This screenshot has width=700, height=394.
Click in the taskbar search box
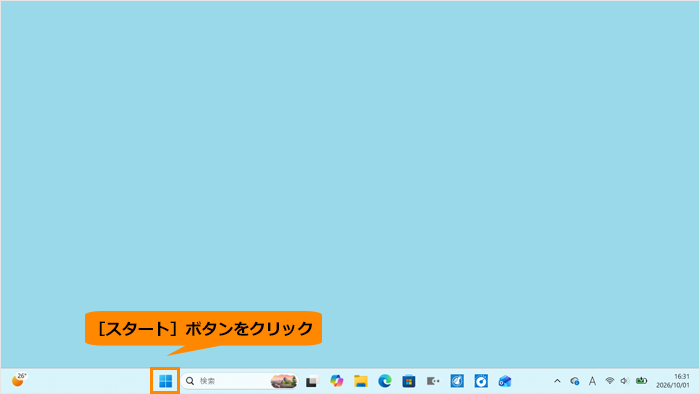tap(240, 381)
